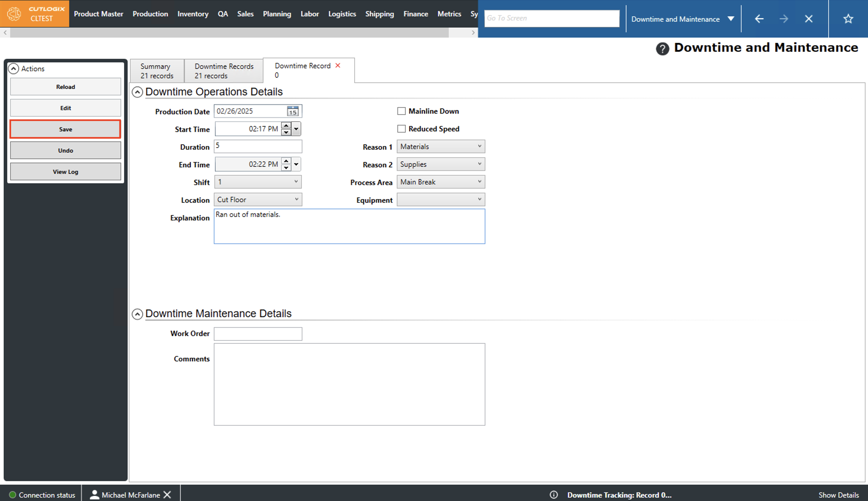Click the Cutlogix brain logo
The width and height of the screenshot is (868, 501).
[x=14, y=14]
